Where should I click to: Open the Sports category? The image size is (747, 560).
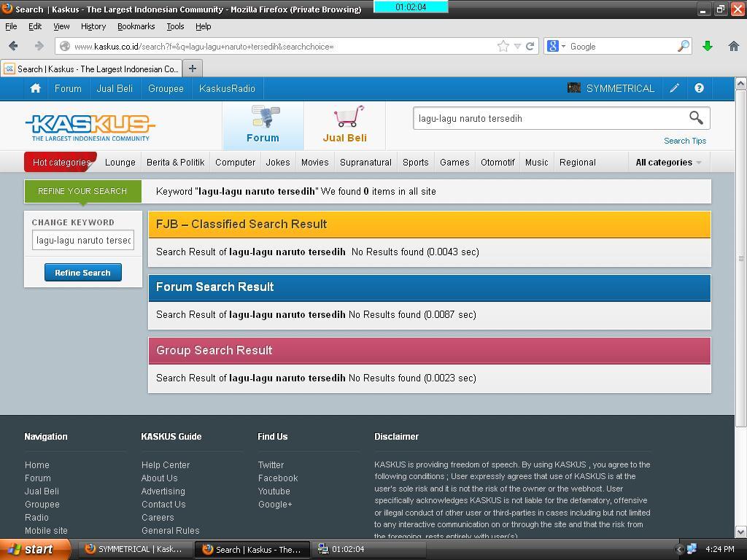[415, 163]
